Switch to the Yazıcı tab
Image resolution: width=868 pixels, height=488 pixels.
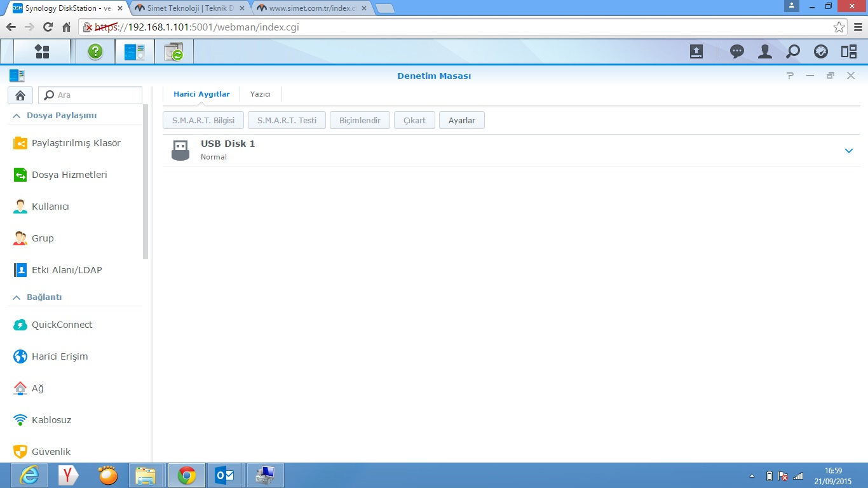(261, 94)
